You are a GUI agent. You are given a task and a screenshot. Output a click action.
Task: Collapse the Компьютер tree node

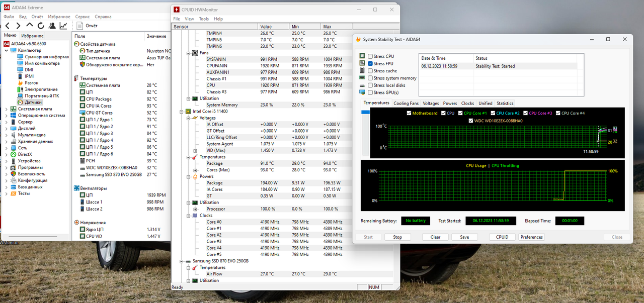pos(7,50)
